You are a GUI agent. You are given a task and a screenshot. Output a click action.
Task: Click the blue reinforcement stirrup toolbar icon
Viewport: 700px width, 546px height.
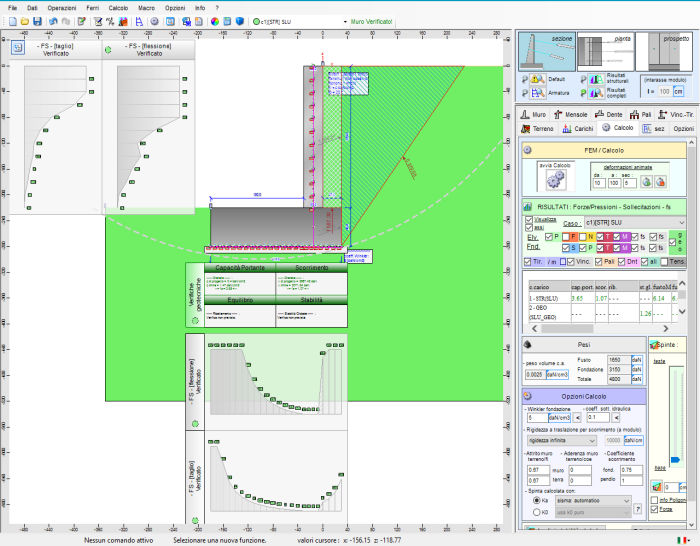coord(139,21)
